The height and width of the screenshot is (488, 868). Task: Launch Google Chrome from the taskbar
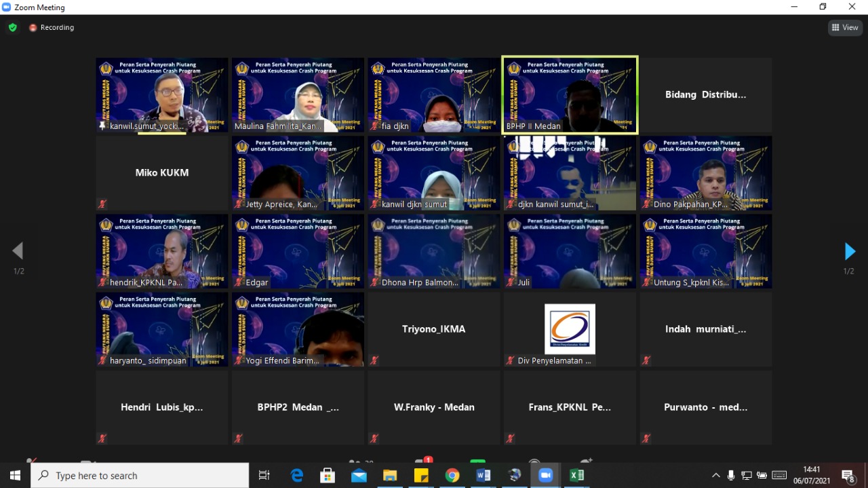tap(452, 476)
